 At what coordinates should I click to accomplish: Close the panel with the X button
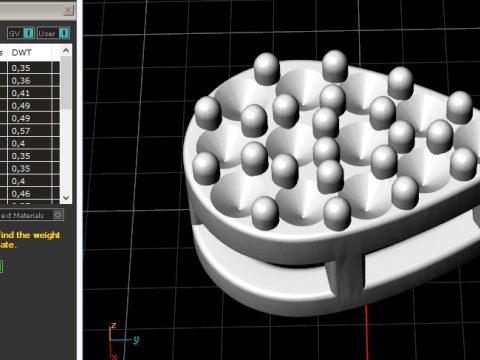[x=68, y=10]
